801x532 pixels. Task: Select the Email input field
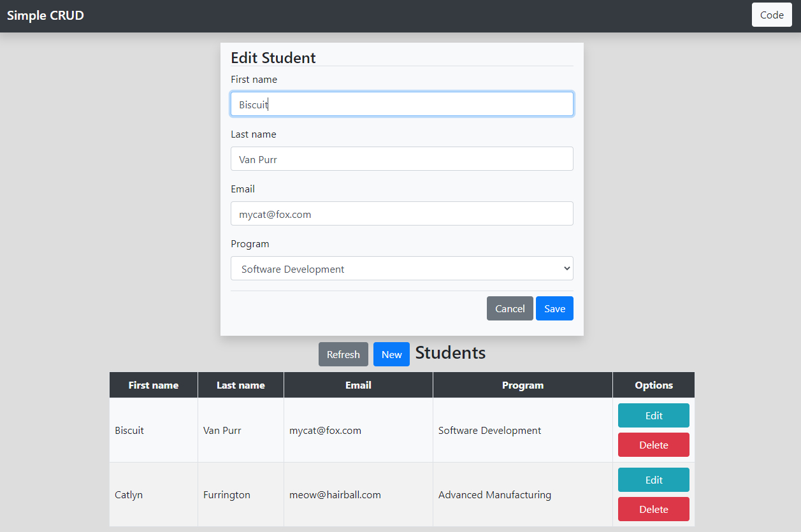401,214
